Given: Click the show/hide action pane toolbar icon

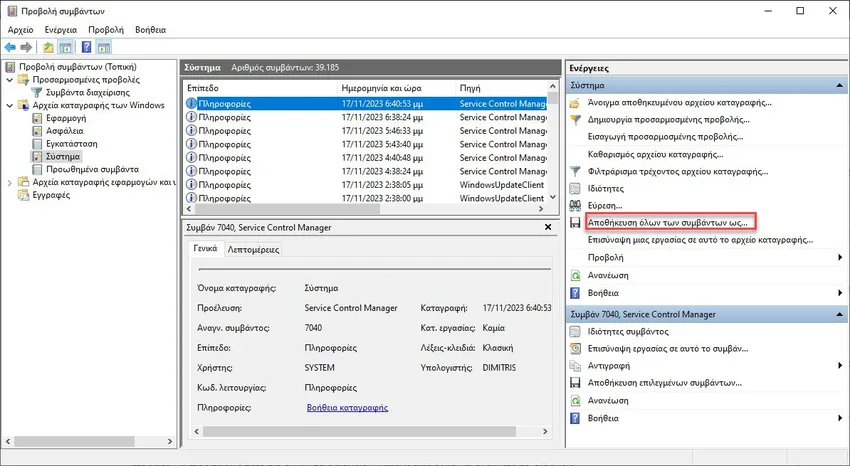Looking at the screenshot, I should [104, 48].
